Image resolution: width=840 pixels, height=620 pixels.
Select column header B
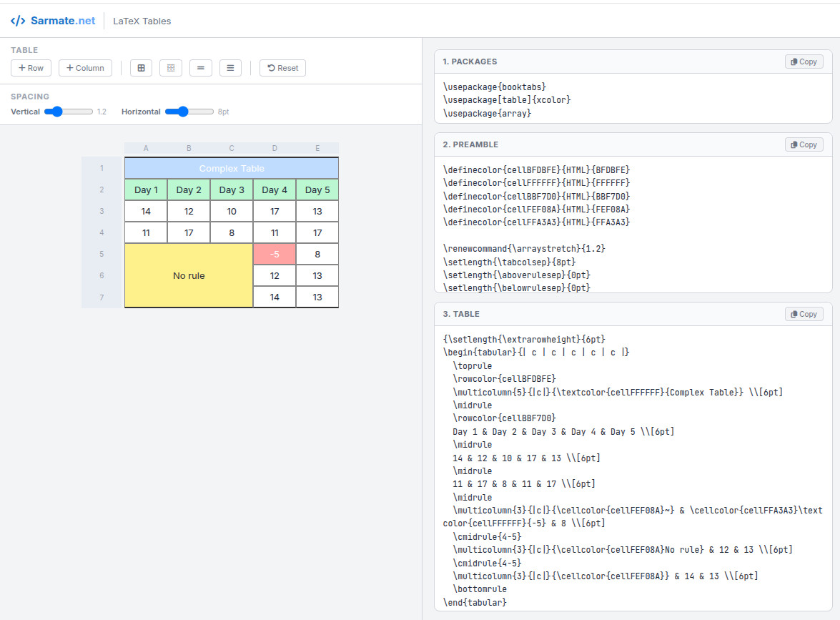[x=189, y=149]
